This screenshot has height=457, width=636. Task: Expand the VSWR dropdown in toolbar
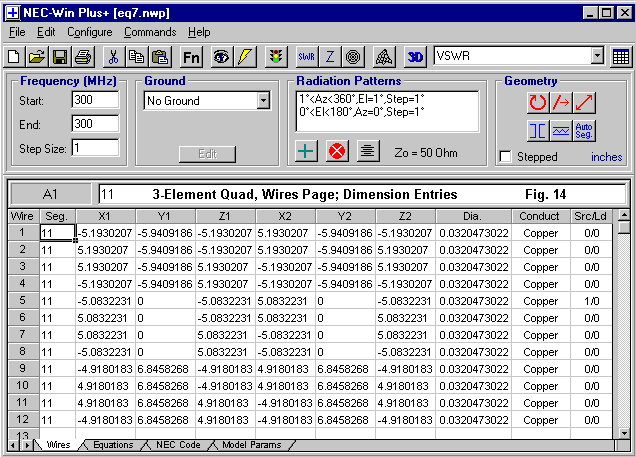(x=598, y=57)
